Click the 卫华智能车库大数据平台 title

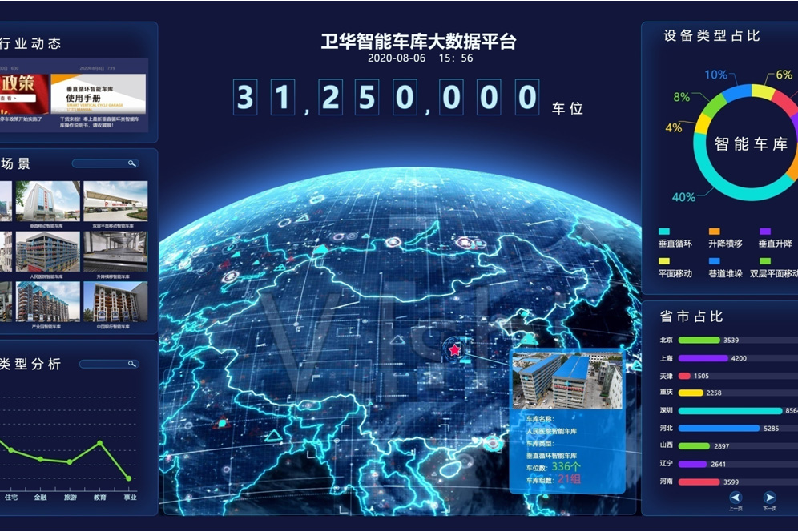pyautogui.click(x=419, y=41)
